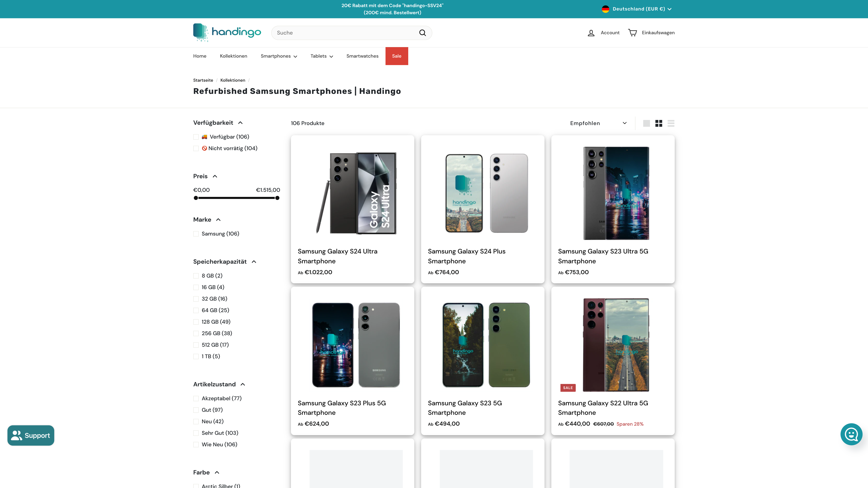Open Kollektionen in the navigation bar
The height and width of the screenshot is (488, 868).
click(233, 56)
